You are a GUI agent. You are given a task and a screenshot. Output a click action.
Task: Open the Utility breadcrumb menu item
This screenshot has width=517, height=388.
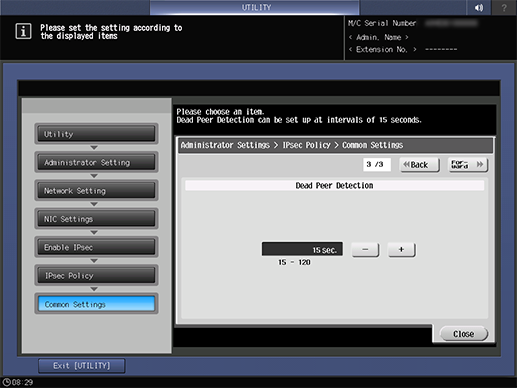(96, 134)
